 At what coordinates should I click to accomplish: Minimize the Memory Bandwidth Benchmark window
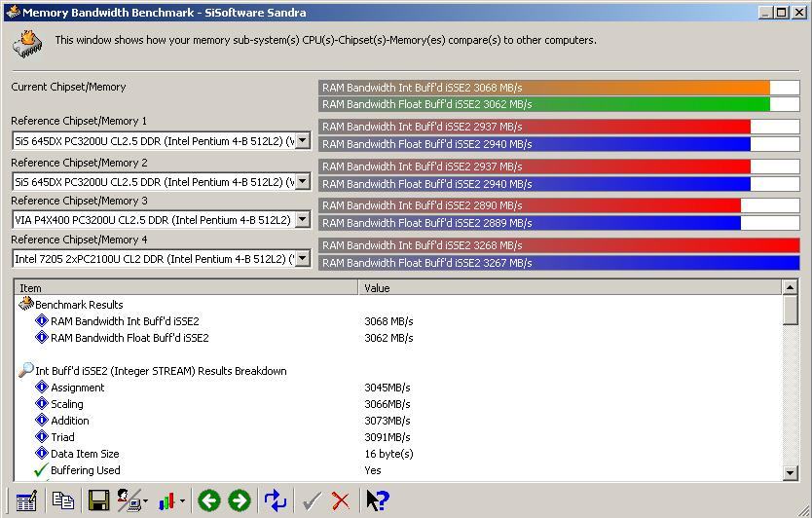(766, 12)
